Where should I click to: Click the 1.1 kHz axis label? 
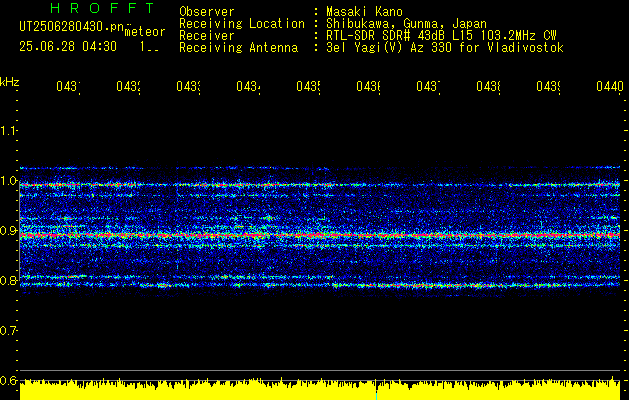(x=8, y=130)
